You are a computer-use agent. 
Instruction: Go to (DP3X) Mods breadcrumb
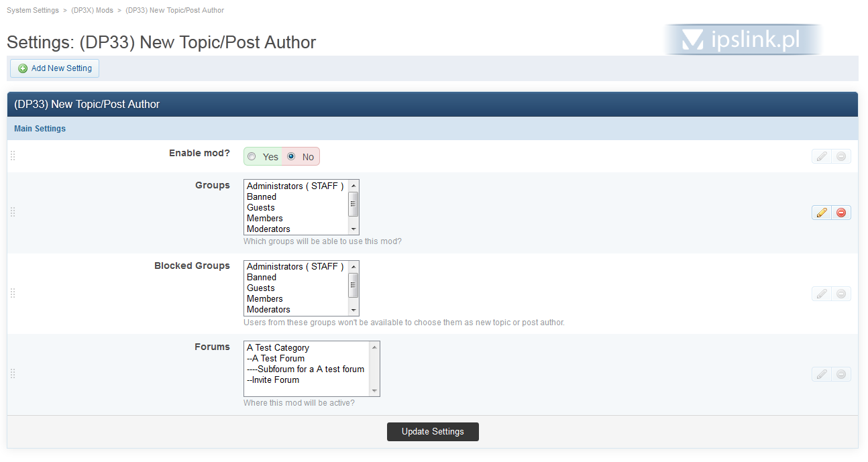92,11
